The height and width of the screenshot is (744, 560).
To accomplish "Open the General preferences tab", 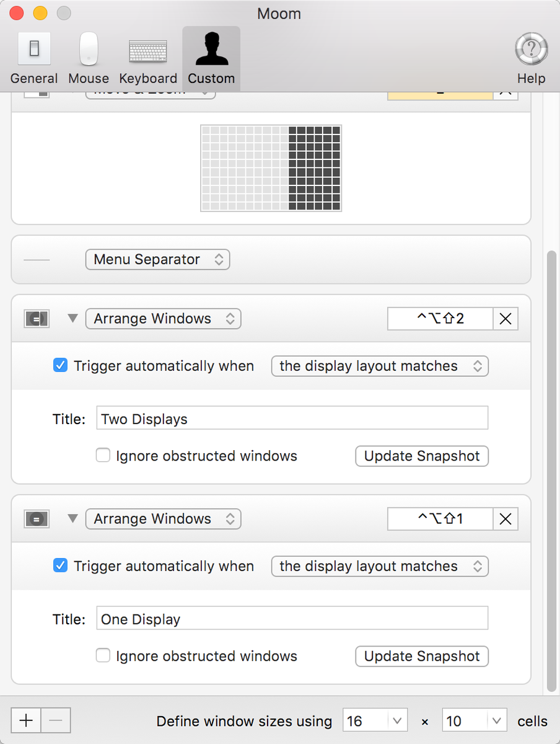I will coord(34,59).
